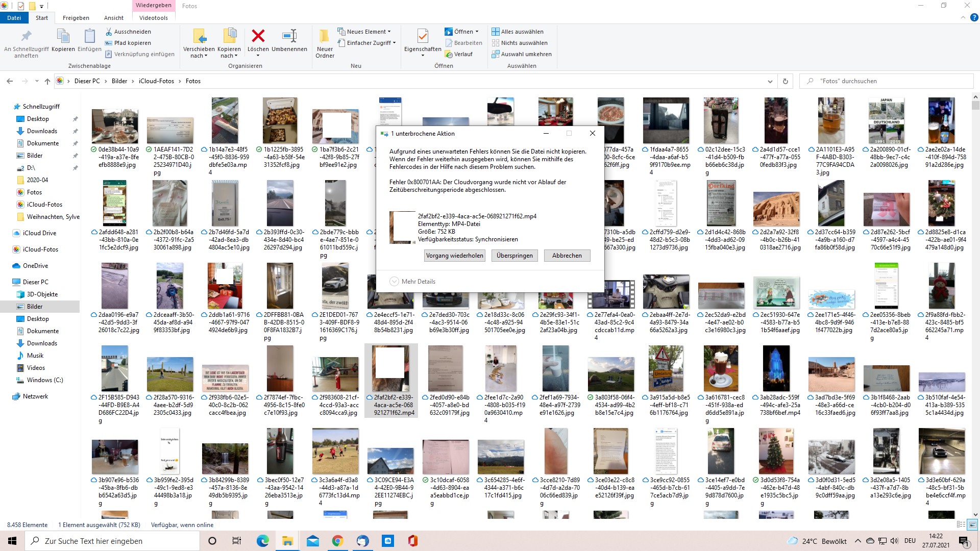Open the Ansicht ribbon tab
The image size is (980, 551).
pyautogui.click(x=114, y=18)
